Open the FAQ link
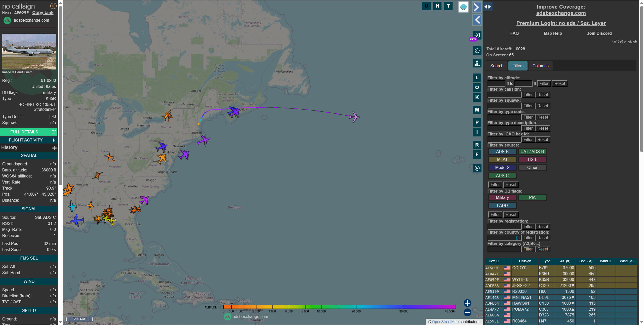This screenshot has width=644, height=325. (514, 33)
